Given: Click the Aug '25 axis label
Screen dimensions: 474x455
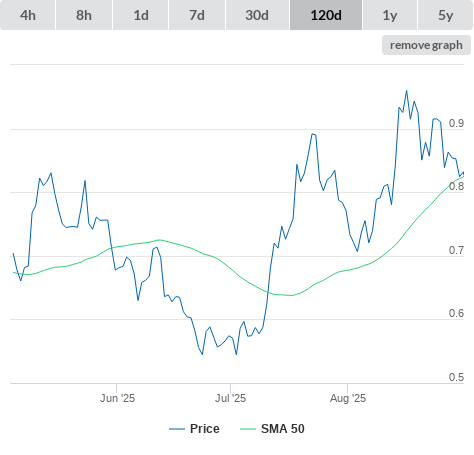Looking at the screenshot, I should pos(348,398).
